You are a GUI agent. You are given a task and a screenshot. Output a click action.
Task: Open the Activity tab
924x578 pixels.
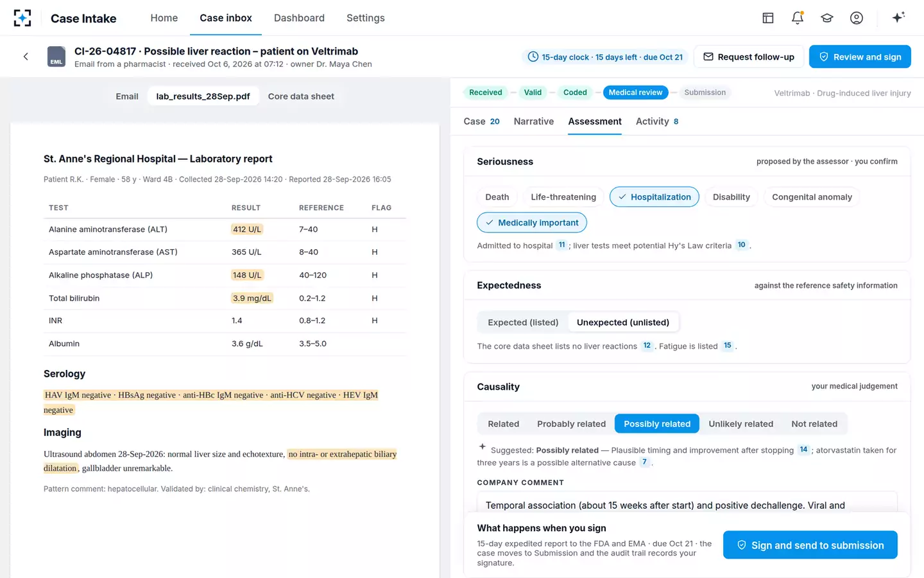click(657, 121)
